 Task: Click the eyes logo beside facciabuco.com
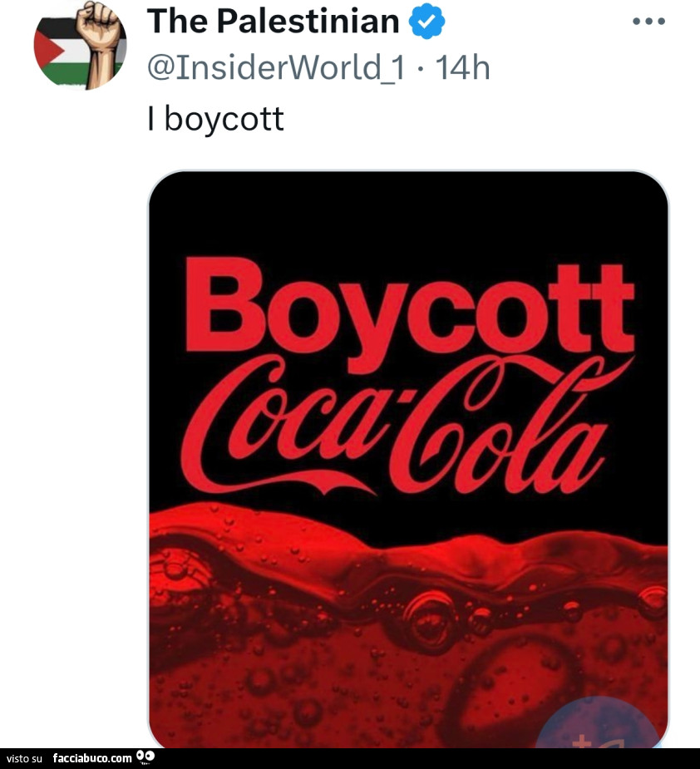(x=145, y=757)
